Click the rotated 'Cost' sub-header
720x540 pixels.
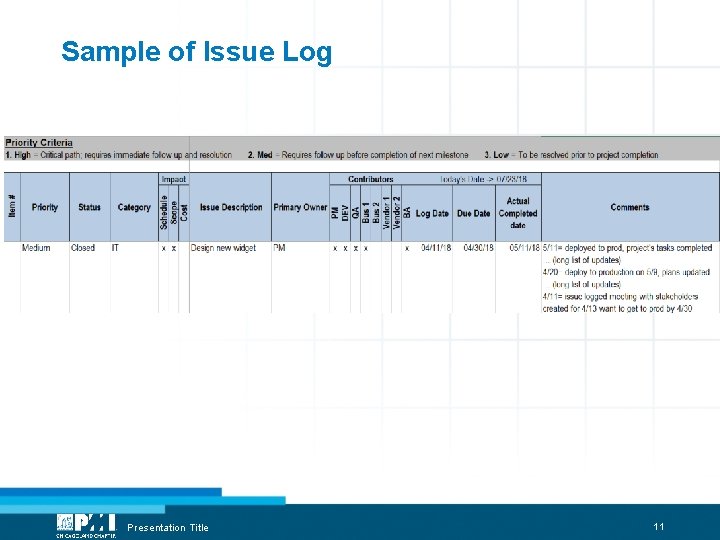[184, 213]
